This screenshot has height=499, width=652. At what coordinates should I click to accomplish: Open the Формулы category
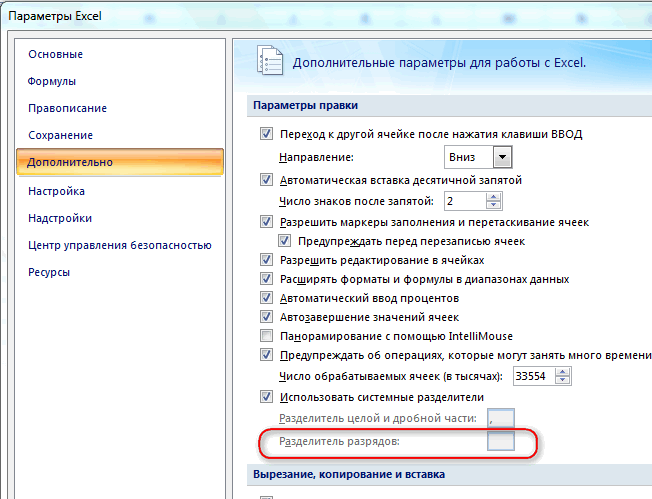coord(52,81)
